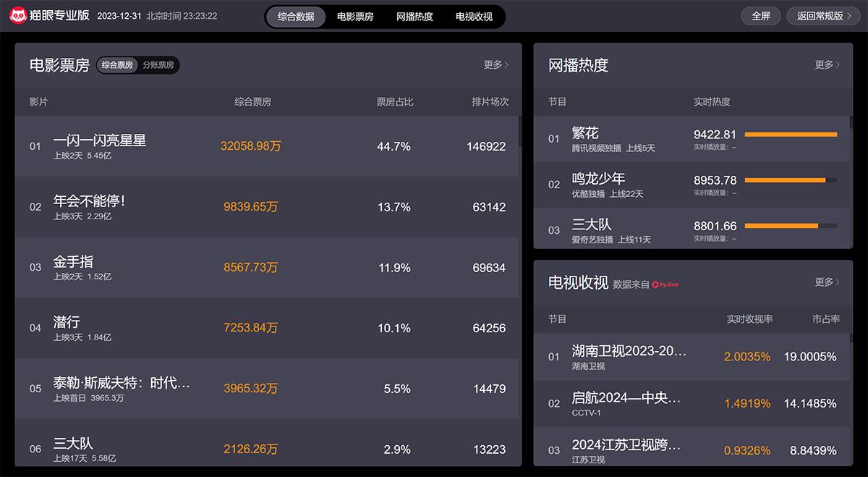Viewport: 868px width, 477px height.
Task: Click the box office list scrollbar
Action: [519, 132]
